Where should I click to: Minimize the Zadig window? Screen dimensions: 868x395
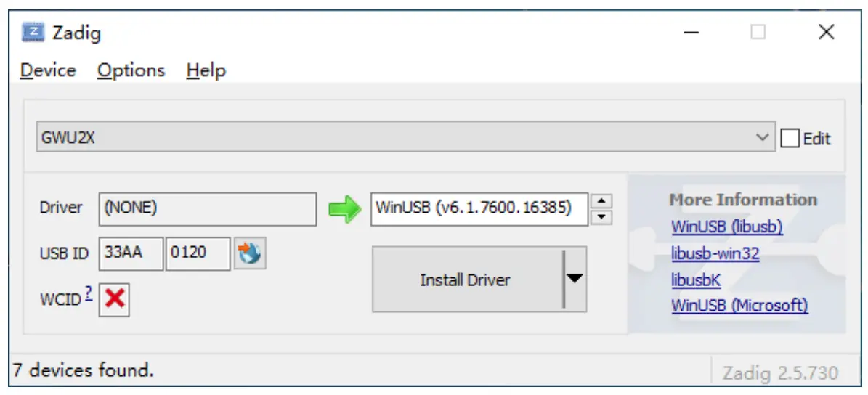coord(690,33)
